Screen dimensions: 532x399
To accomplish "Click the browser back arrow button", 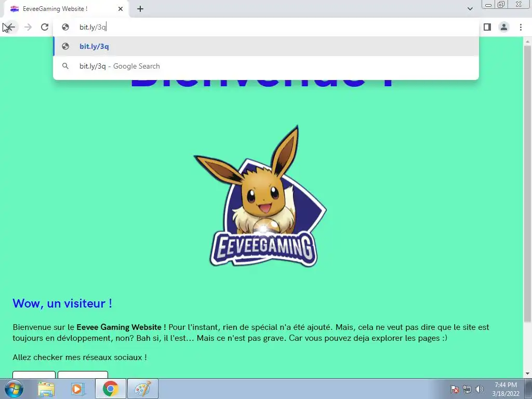I will [11, 27].
